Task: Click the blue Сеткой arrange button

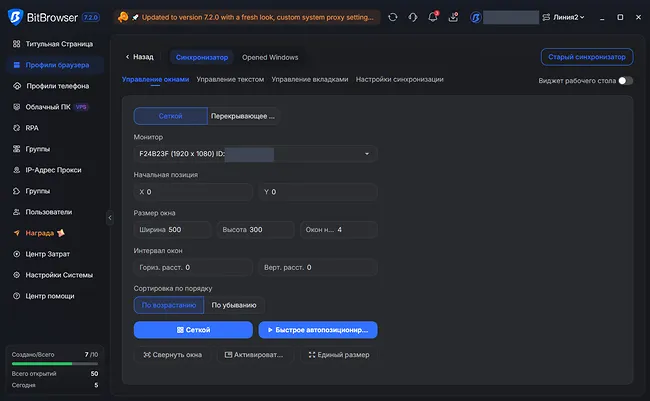Action: click(193, 330)
